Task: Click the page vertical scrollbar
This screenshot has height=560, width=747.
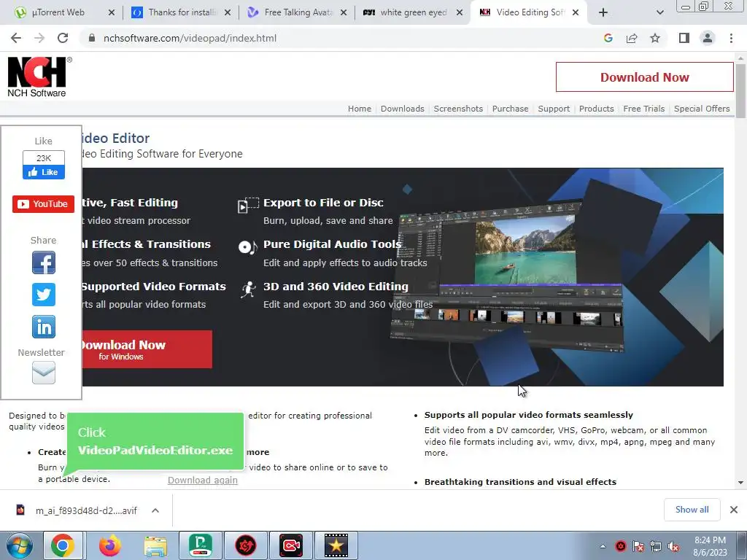Action: [x=740, y=90]
